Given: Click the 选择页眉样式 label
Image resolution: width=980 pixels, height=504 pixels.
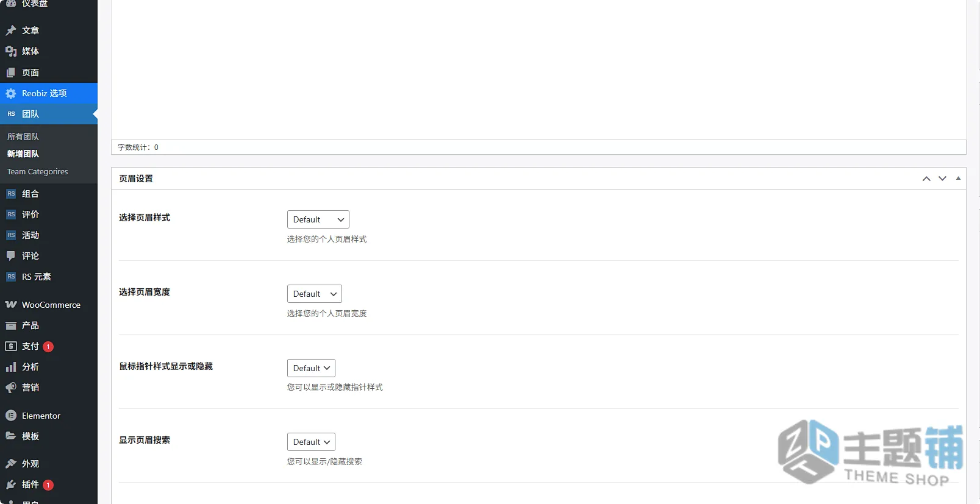Looking at the screenshot, I should 145,218.
